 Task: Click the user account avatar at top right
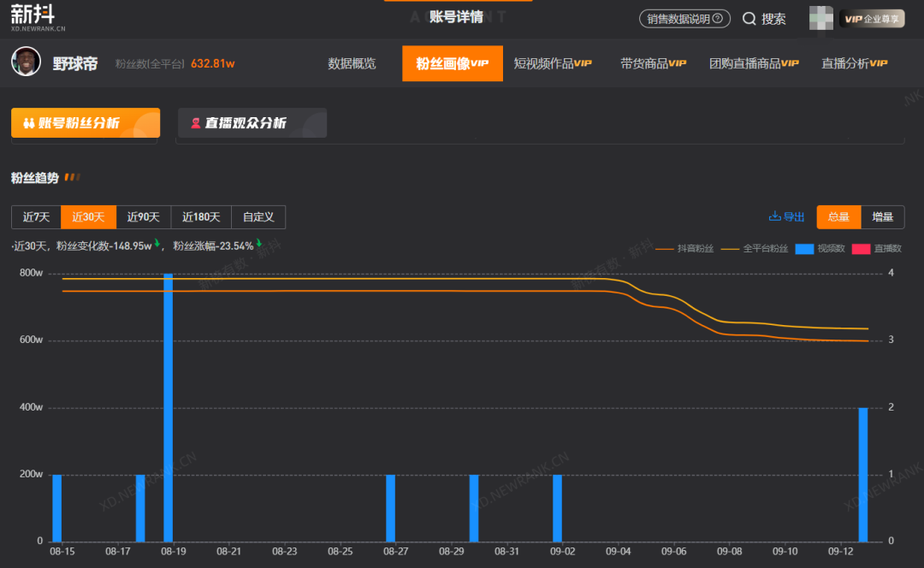(x=821, y=19)
